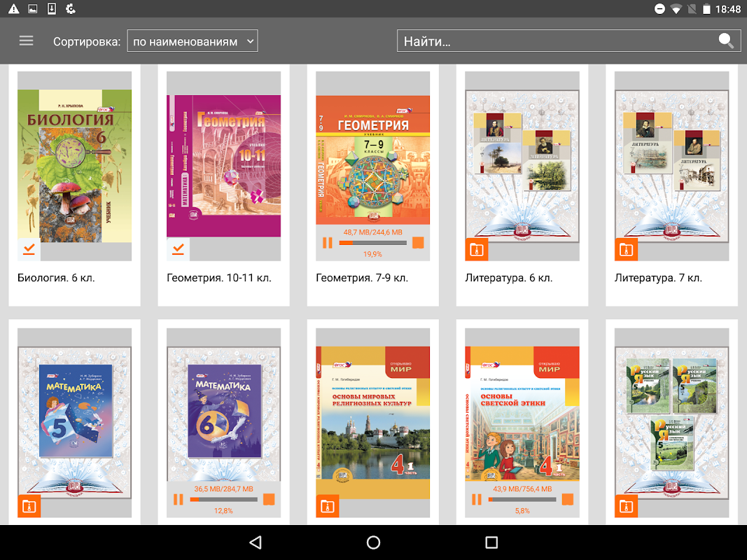Tap archive icon on Основы мировых религиозных культур

[x=327, y=506]
